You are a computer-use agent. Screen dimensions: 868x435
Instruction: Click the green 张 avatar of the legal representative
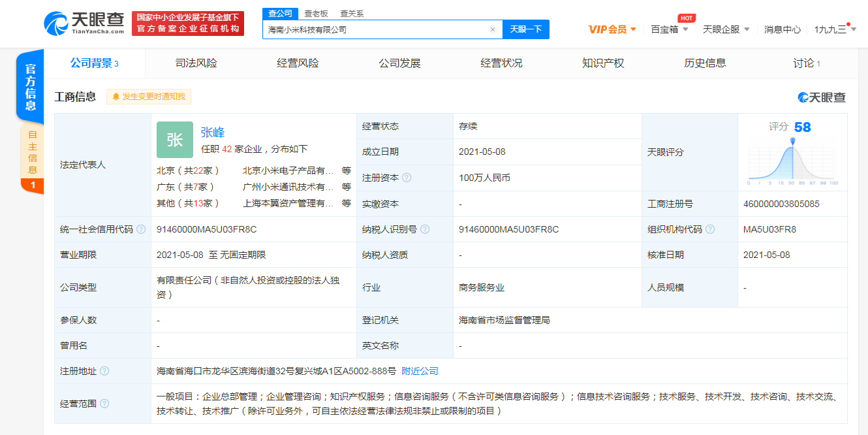pos(174,140)
